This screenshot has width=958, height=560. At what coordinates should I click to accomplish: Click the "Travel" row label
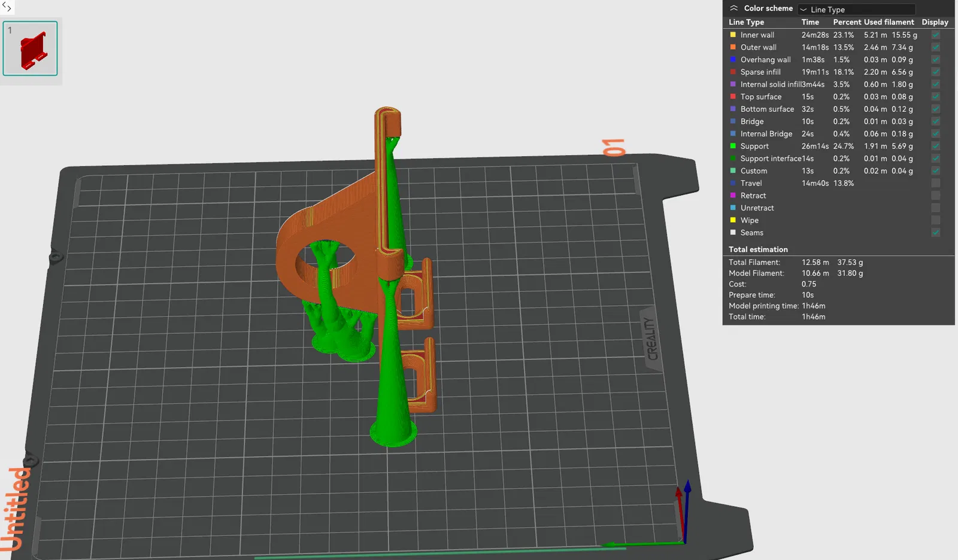coord(751,184)
